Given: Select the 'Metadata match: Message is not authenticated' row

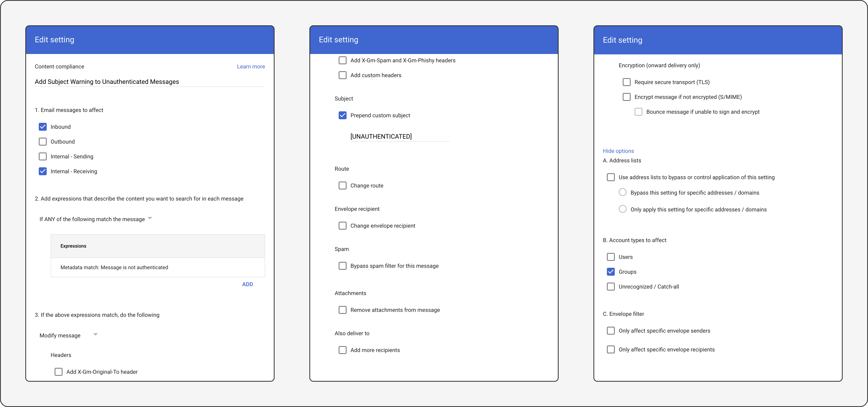Looking at the screenshot, I should [158, 267].
